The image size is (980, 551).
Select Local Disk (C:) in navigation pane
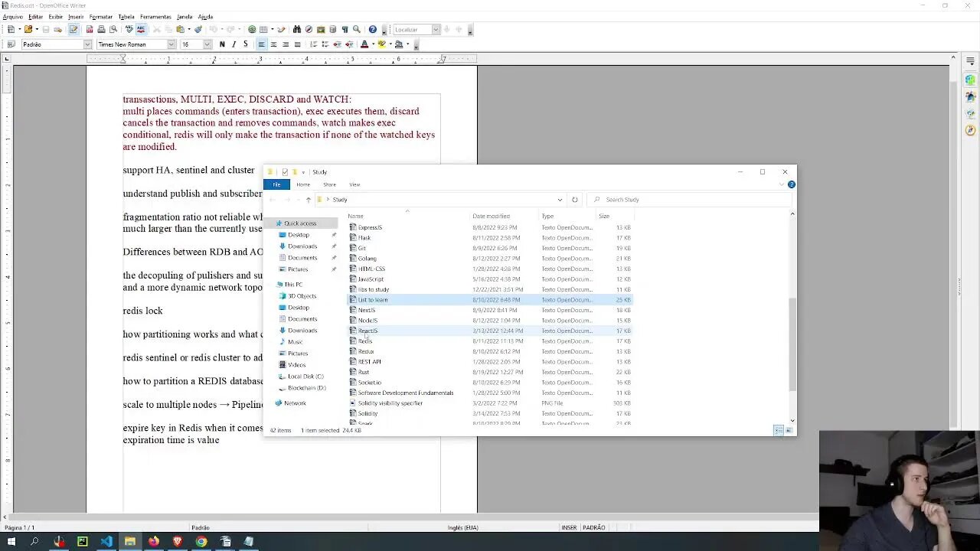pos(305,377)
